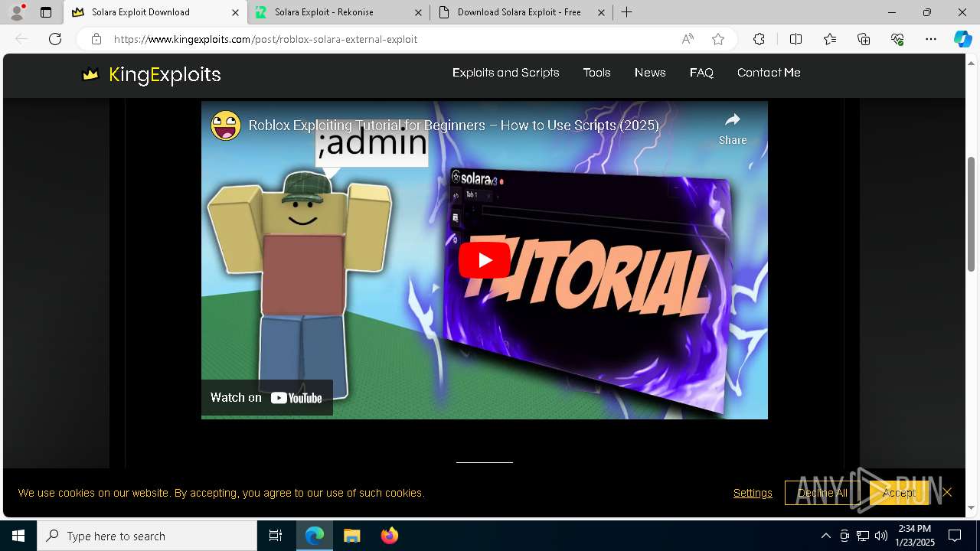Screen dimensions: 980x551
Task: View site information lock icon
Action: 96,39
